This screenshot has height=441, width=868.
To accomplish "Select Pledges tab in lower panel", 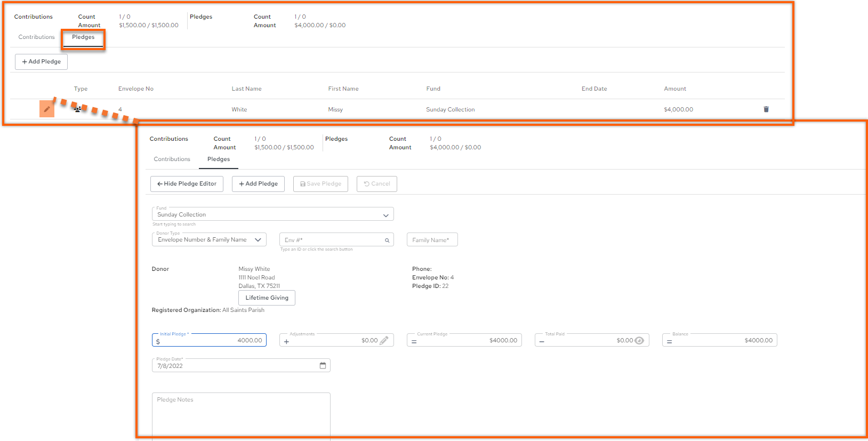I will (219, 159).
